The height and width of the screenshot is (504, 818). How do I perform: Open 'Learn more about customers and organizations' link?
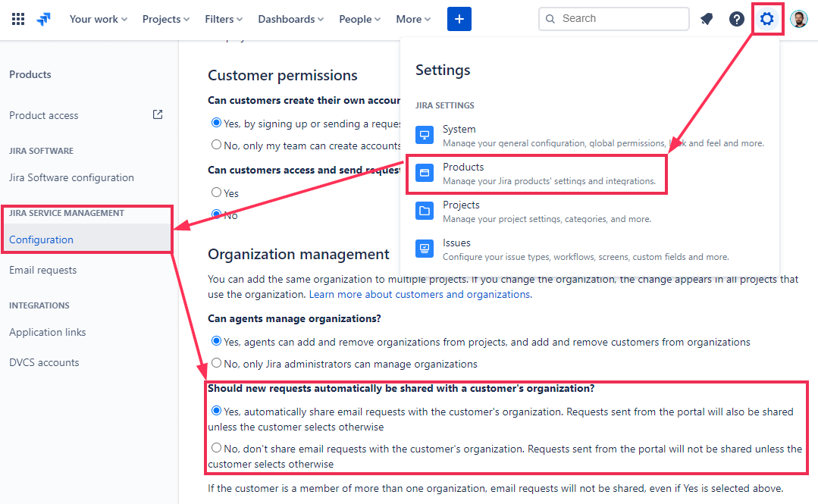(419, 294)
